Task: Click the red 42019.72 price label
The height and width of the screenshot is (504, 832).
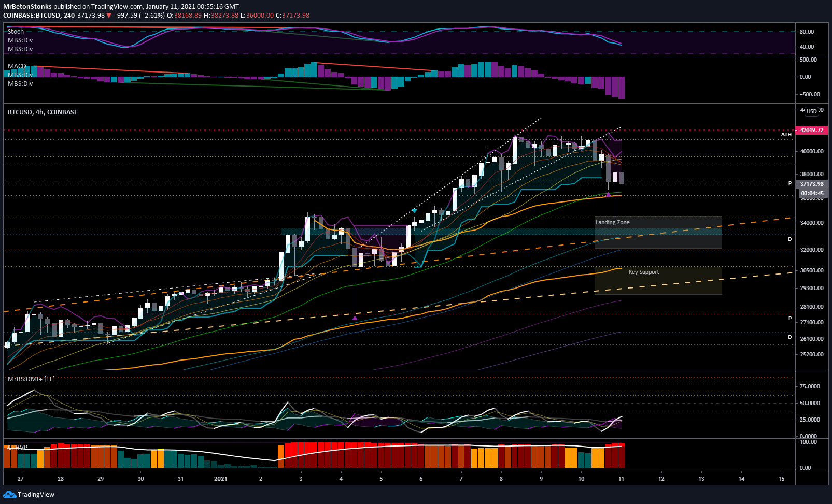Action: coord(812,130)
